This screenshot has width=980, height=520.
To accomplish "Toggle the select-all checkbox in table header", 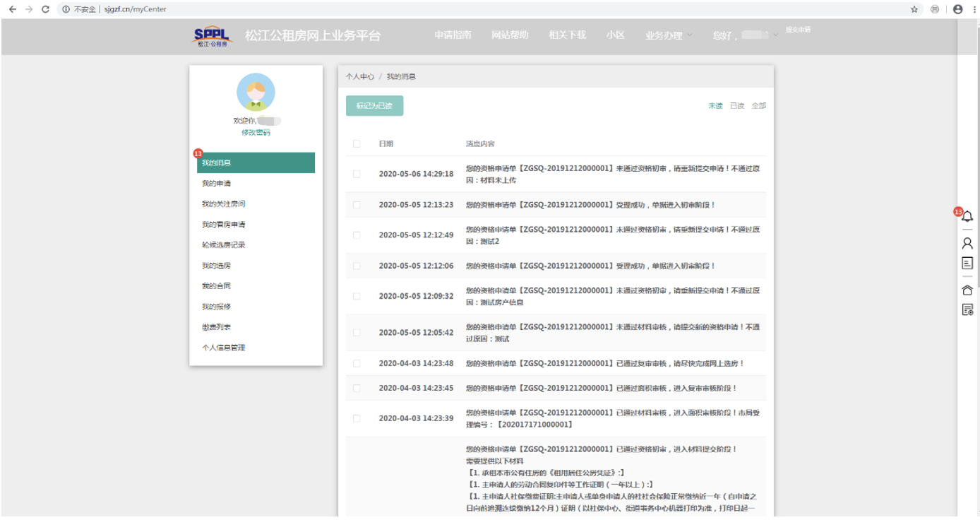I will point(357,144).
